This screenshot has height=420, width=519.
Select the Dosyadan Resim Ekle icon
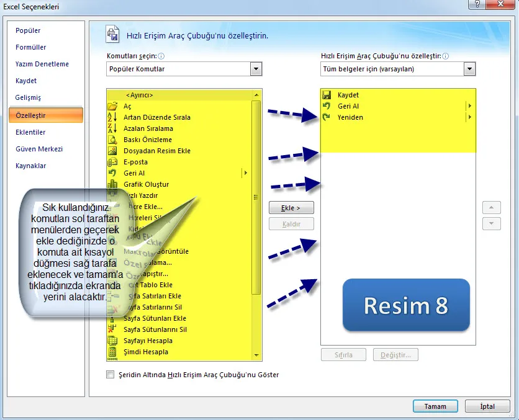[x=112, y=151]
